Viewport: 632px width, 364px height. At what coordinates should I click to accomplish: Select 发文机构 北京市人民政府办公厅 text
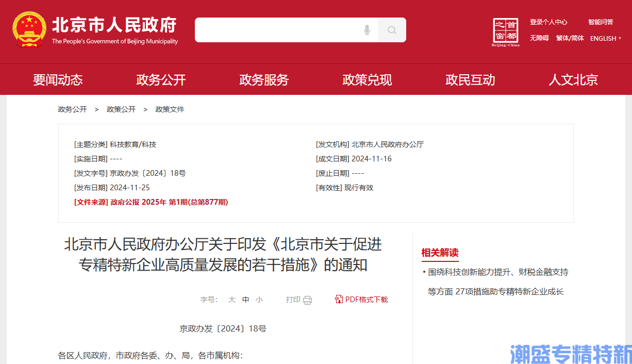(x=370, y=144)
